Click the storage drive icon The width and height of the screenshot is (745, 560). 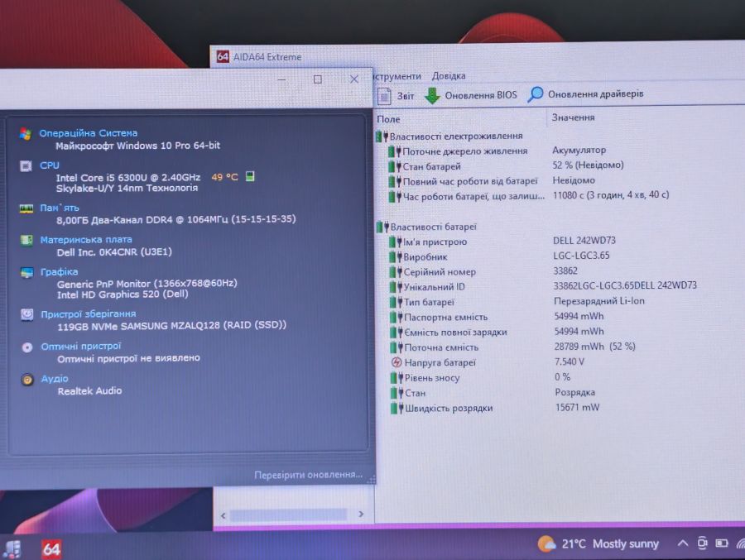click(x=27, y=314)
